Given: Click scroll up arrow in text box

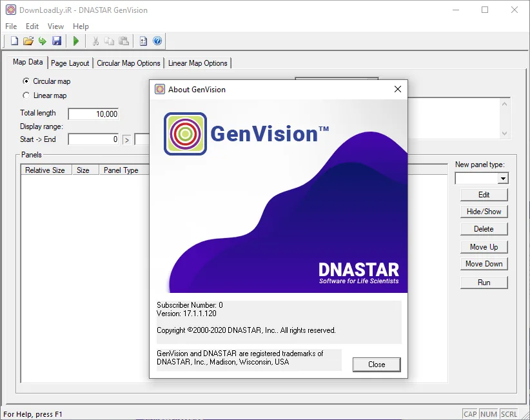Looking at the screenshot, I should tap(504, 104).
